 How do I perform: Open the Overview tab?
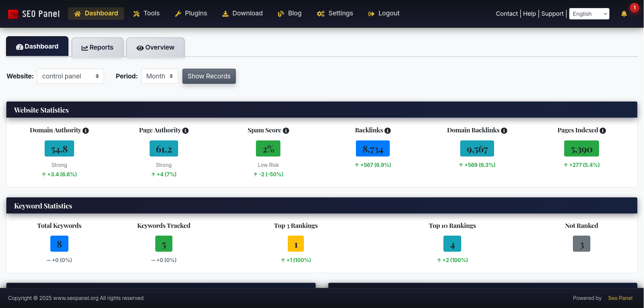point(155,47)
